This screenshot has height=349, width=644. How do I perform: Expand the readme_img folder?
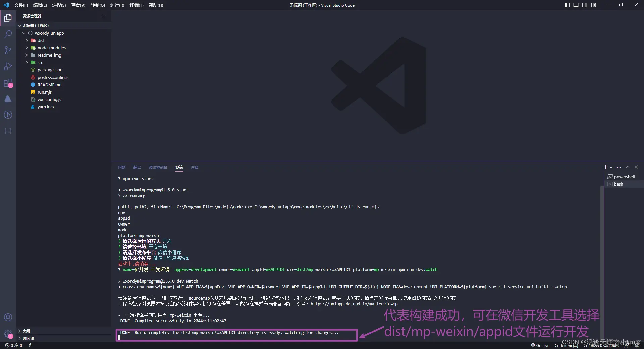[x=64, y=55]
